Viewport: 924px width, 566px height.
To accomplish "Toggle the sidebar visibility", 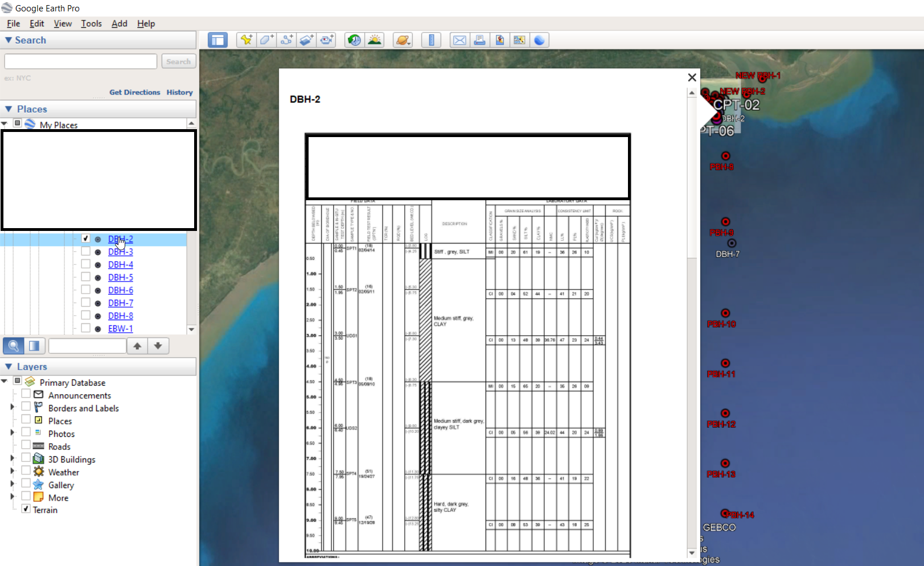I will point(217,40).
